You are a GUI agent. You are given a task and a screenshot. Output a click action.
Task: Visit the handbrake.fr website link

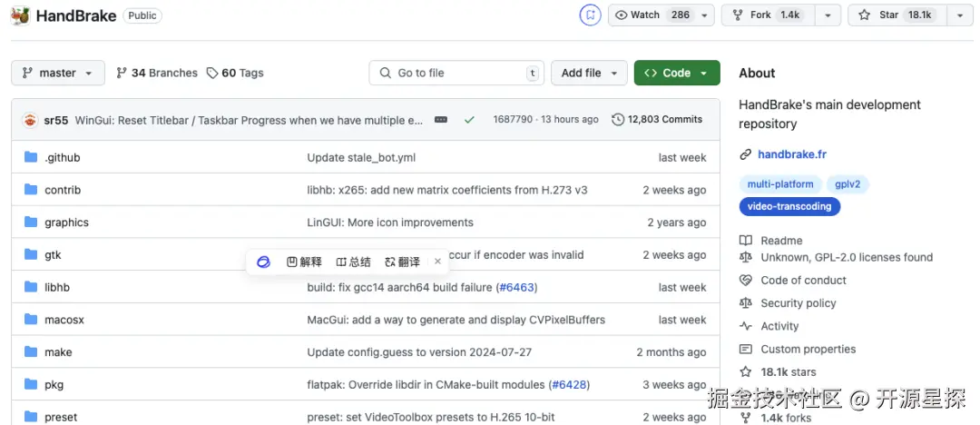tap(792, 154)
